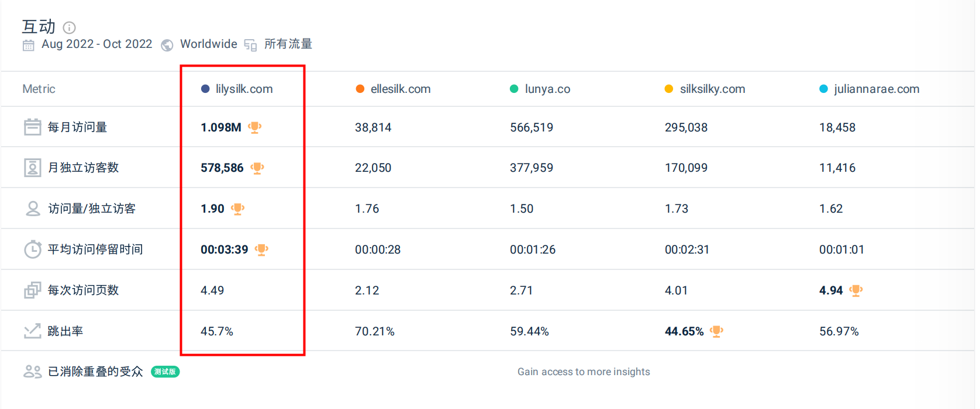980x409 pixels.
Task: Click the 70.21% bounce rate value
Action: pos(375,331)
